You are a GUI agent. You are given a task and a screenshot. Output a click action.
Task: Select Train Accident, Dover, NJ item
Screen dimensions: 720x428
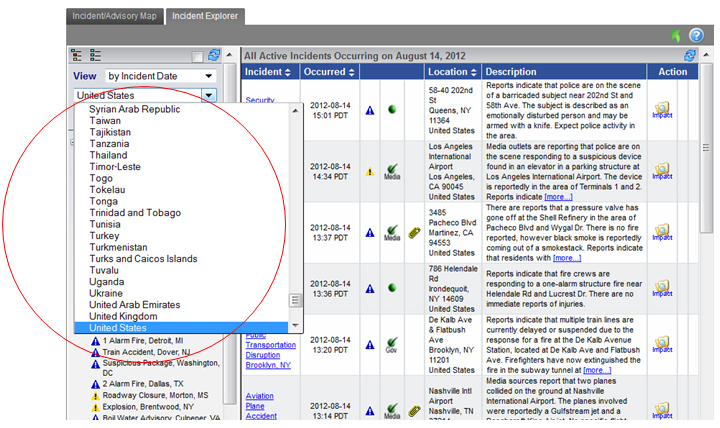point(146,352)
